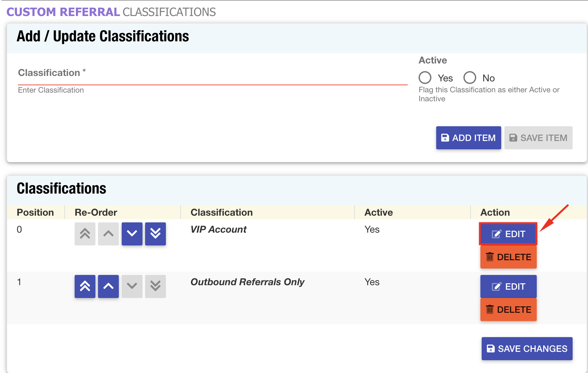This screenshot has width=588, height=373.
Task: Click the pencil icon on VIP Account's Edit button
Action: [496, 234]
